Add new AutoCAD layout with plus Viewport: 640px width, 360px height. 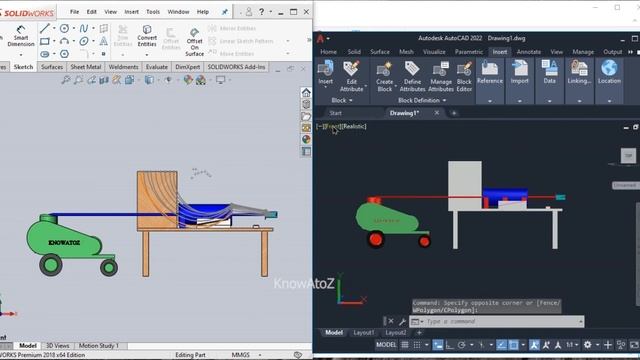pos(419,333)
